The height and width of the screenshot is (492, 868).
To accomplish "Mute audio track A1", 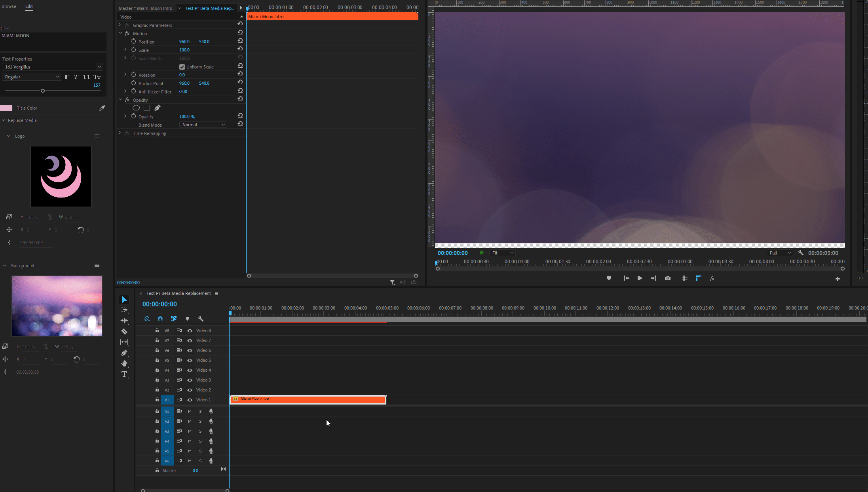I will (x=190, y=411).
